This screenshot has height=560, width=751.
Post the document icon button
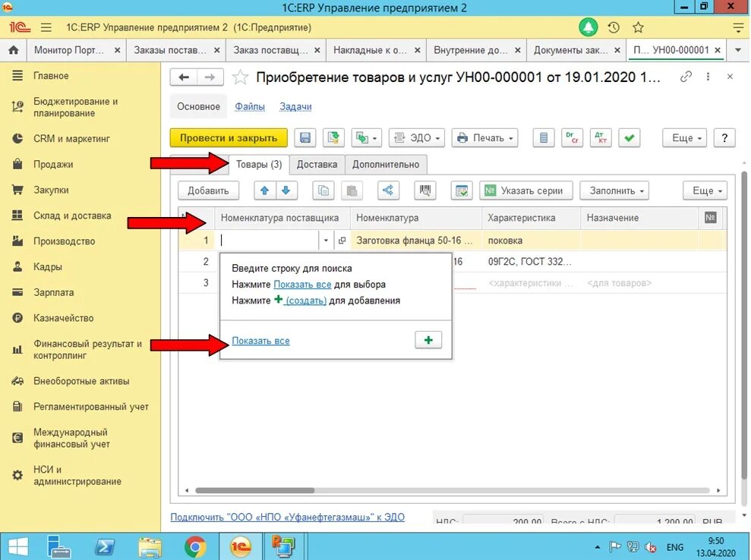click(333, 138)
